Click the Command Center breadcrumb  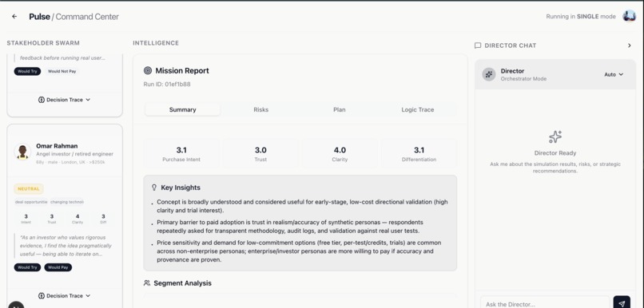87,17
